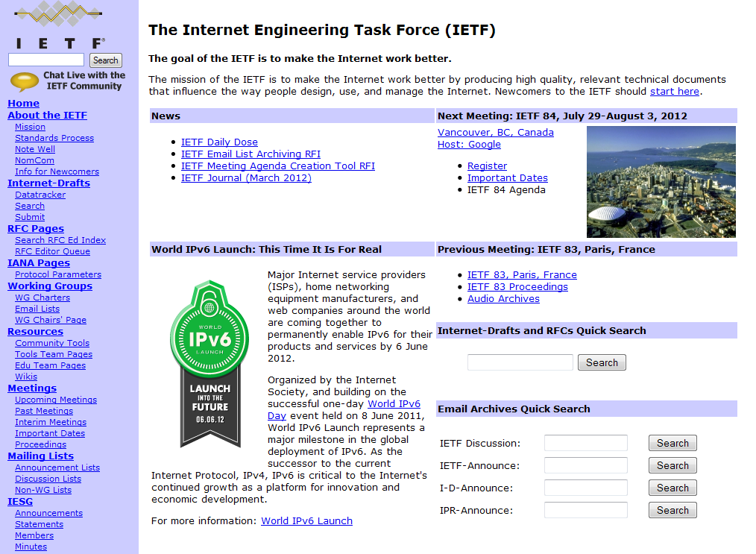The image size is (756, 554).
Task: Open Protocol Parameters link
Action: [x=58, y=274]
